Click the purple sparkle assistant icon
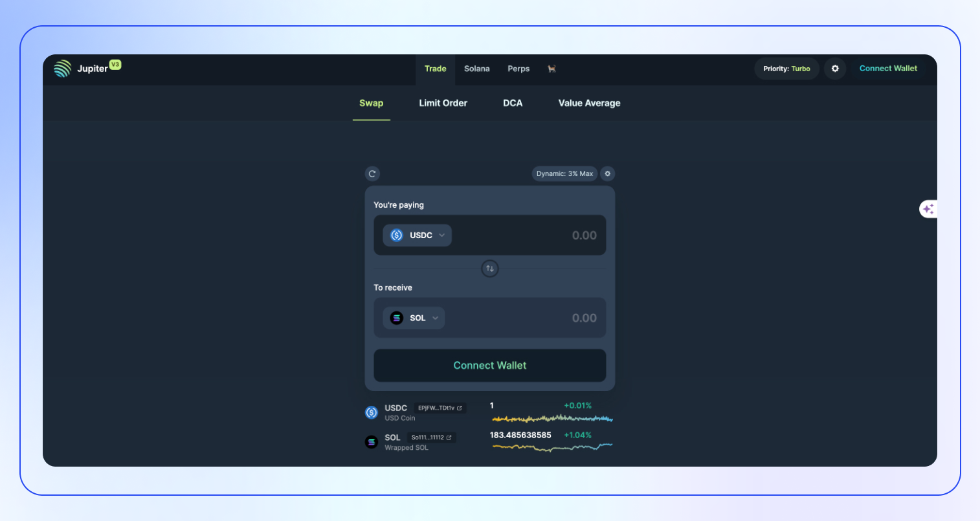 (928, 209)
